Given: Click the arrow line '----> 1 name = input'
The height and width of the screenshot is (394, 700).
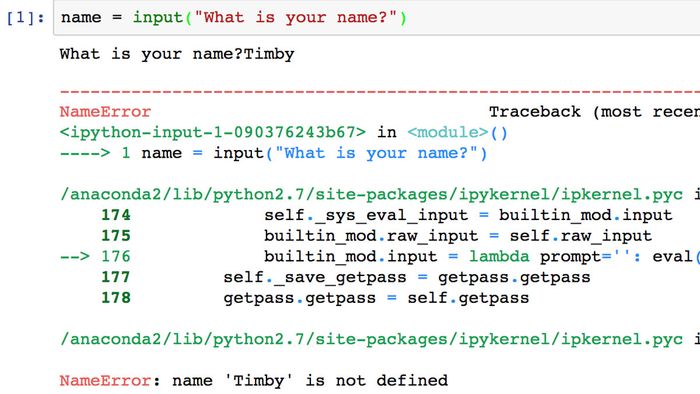Looking at the screenshot, I should click(273, 153).
